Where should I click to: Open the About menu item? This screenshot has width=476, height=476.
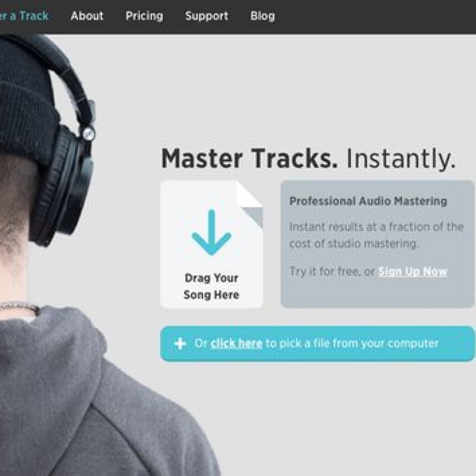pos(87,16)
